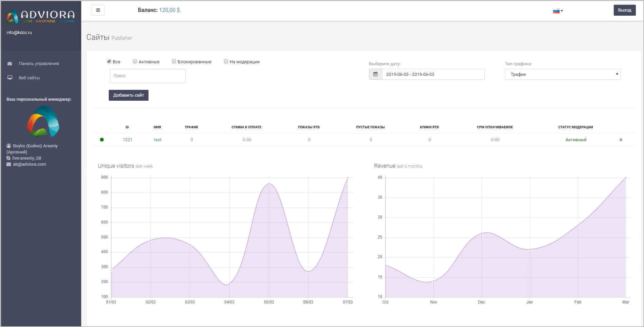Click the Skype icon next to live:arseniy_58

click(x=8, y=158)
